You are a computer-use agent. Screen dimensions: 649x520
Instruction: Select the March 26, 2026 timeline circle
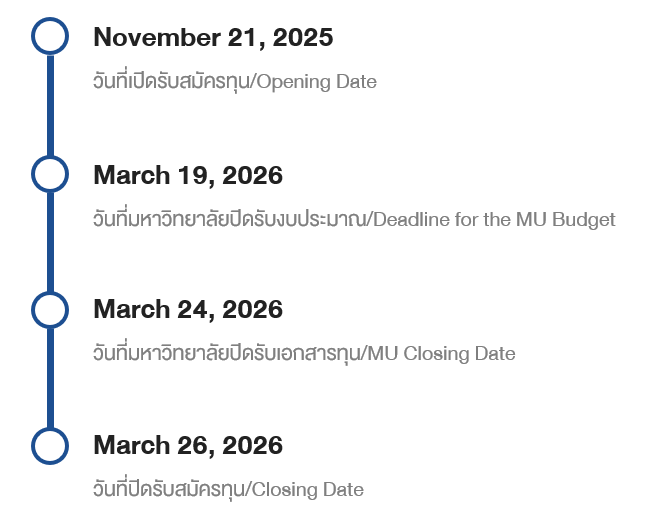pos(50,445)
